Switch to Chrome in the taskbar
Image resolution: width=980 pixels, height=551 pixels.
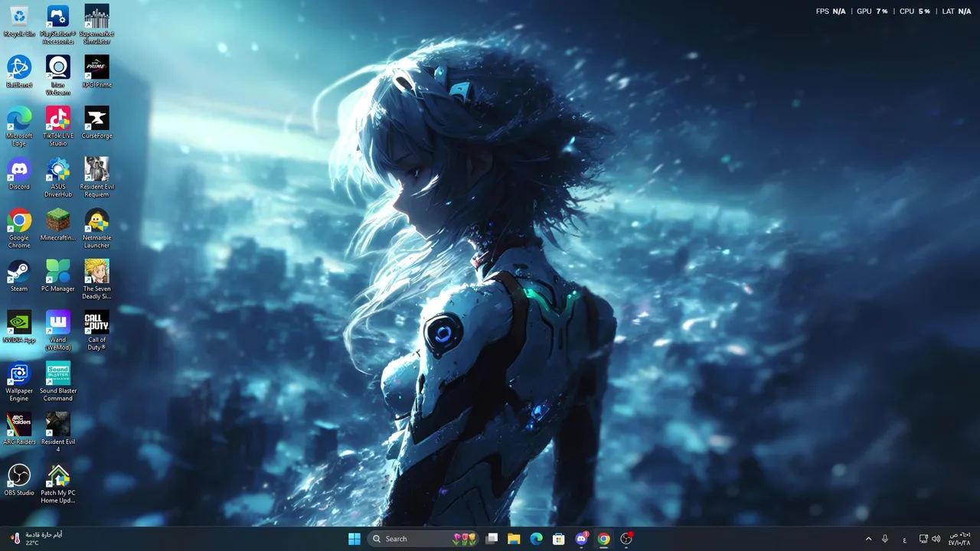click(604, 539)
